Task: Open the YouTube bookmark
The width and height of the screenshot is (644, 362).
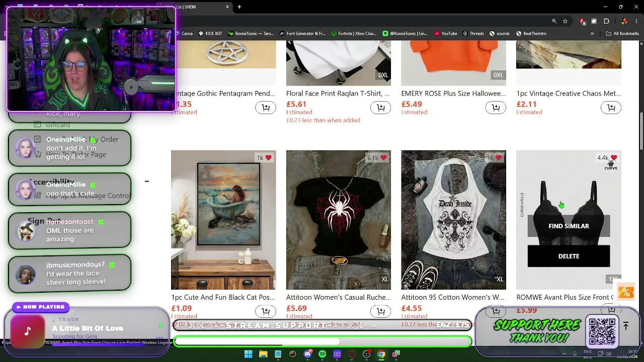Action: click(x=446, y=34)
